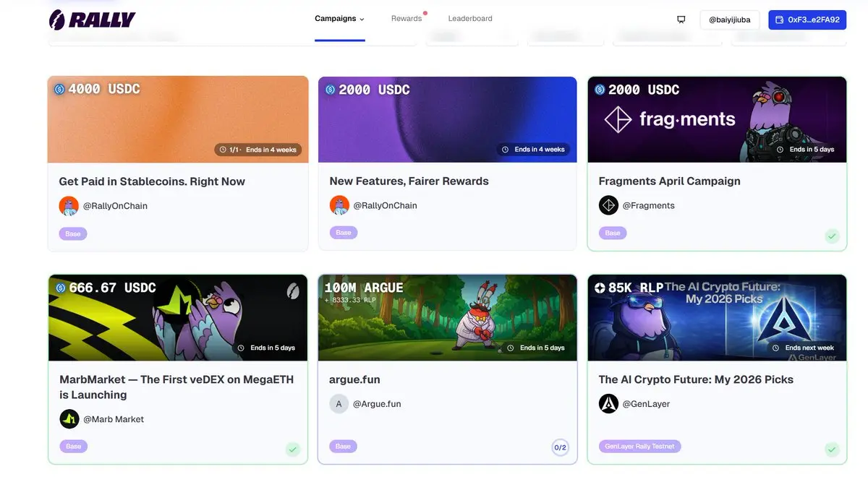Click the @GenLayer handle
The image size is (868, 477).
(647, 404)
